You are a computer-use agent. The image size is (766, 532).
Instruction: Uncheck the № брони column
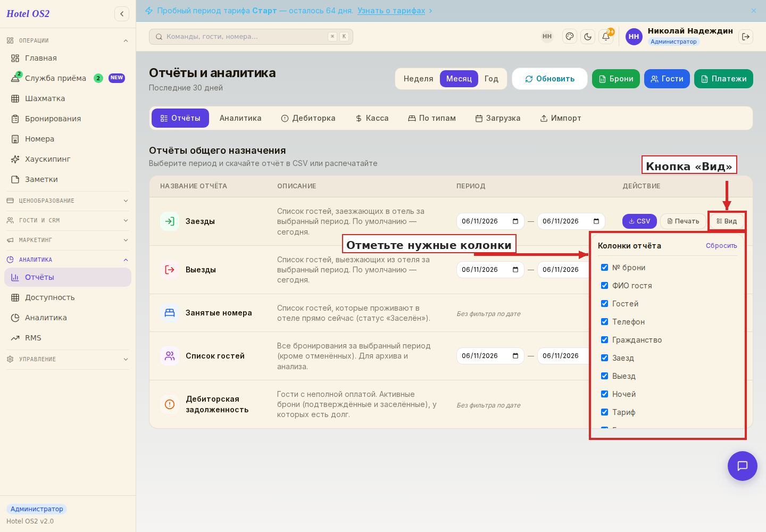click(604, 268)
